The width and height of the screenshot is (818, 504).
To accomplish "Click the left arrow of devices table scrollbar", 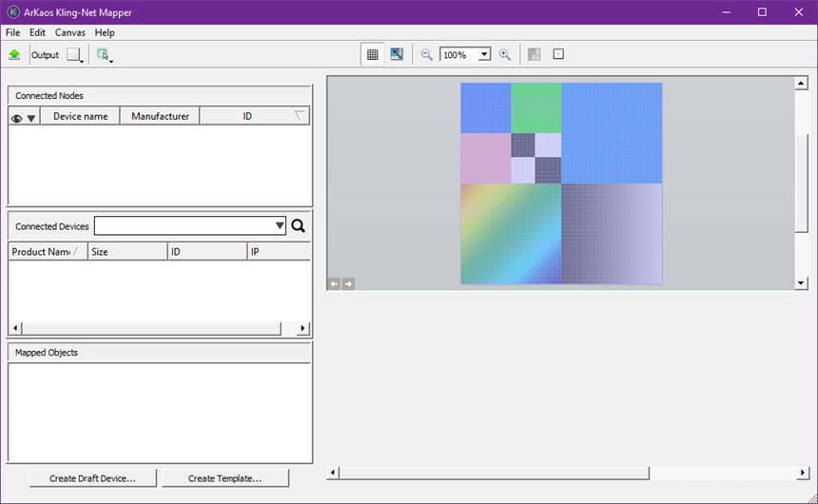I will click(x=15, y=328).
